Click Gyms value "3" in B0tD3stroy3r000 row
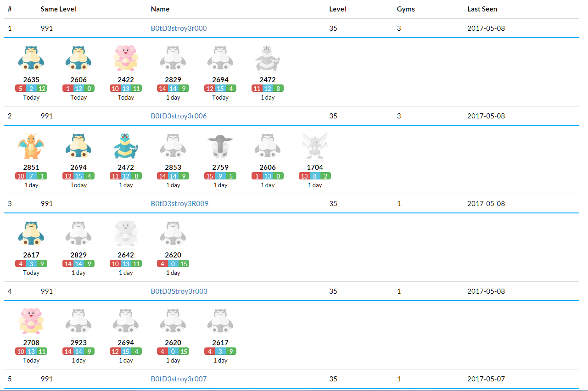 click(x=399, y=28)
